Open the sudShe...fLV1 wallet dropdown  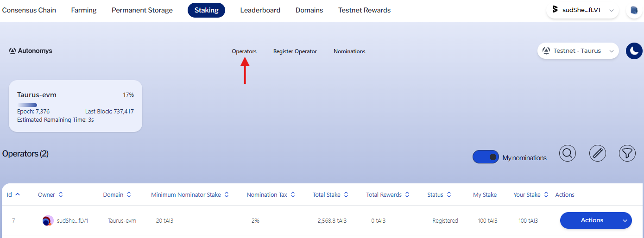(583, 10)
